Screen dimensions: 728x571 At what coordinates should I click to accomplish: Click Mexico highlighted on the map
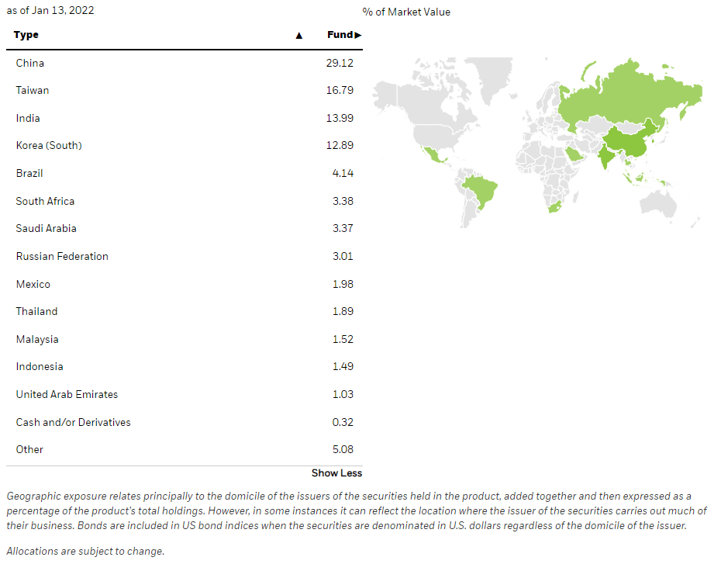point(430,152)
